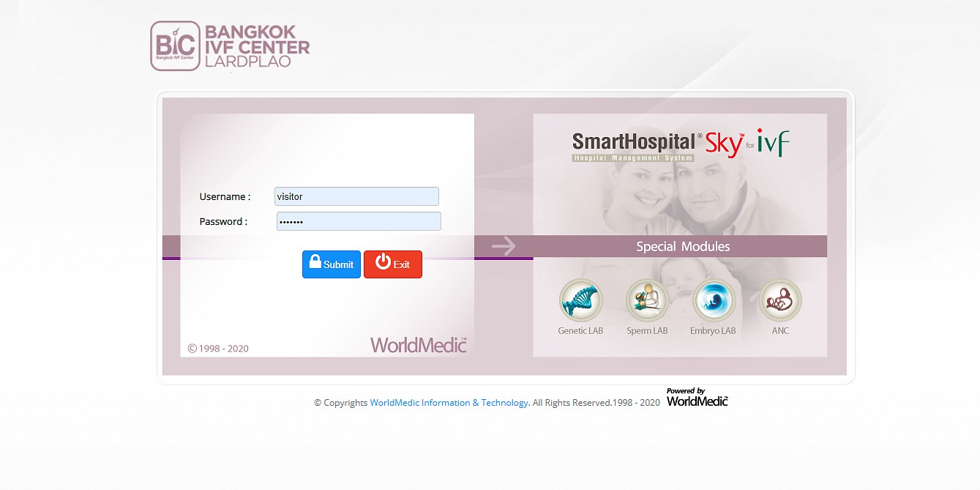Click the red Exit button
This screenshot has width=980, height=490.
click(x=393, y=264)
